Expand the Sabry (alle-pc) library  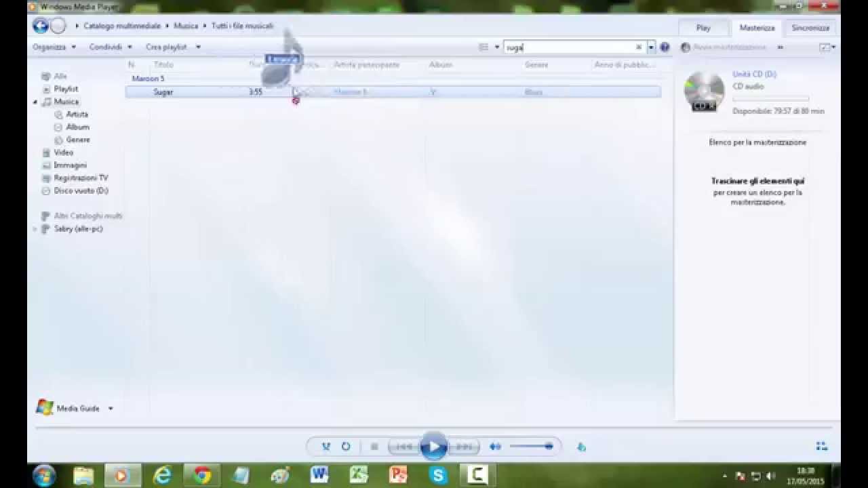point(35,229)
